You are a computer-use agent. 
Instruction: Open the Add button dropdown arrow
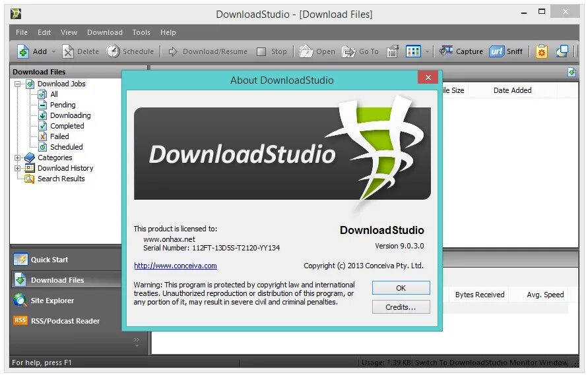coord(53,51)
